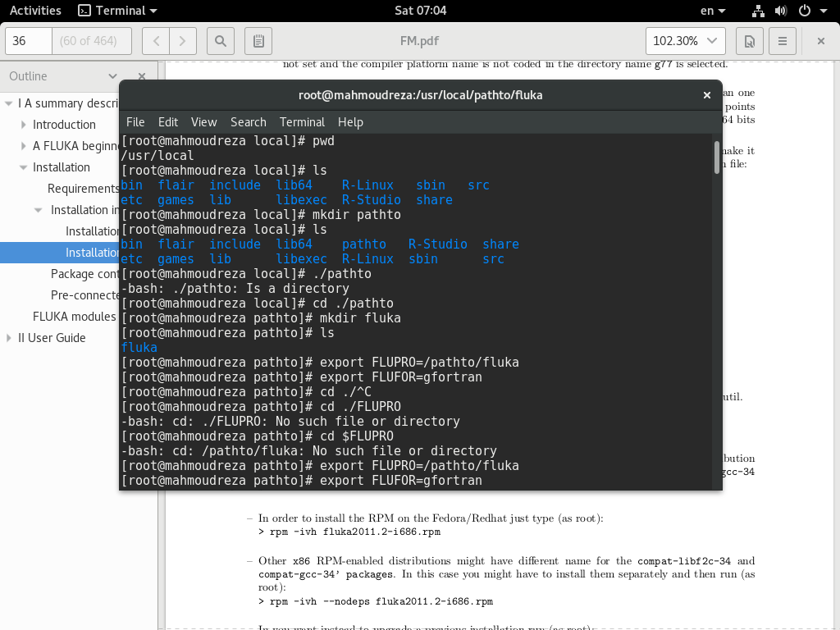This screenshot has height=630, width=840.
Task: Select Requirements outline entry
Action: [x=83, y=189]
